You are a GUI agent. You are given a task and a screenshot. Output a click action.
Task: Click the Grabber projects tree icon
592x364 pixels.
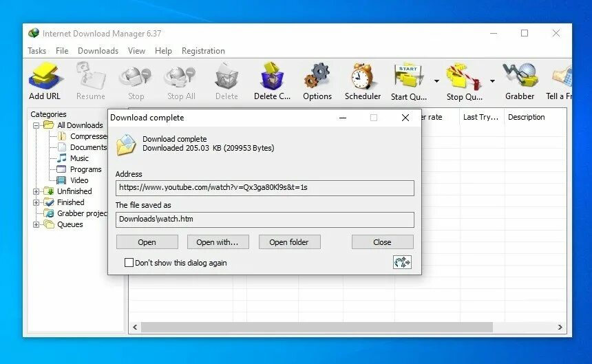(x=49, y=213)
